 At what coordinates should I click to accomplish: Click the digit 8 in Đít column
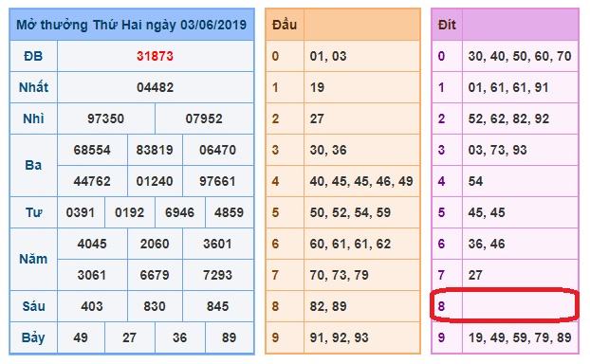click(442, 306)
